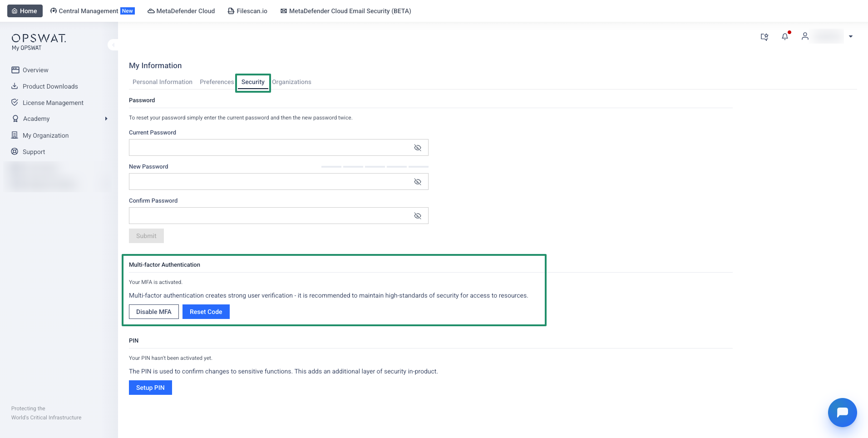This screenshot has width=868, height=438.
Task: Click the Disable MFA button
Action: 153,312
